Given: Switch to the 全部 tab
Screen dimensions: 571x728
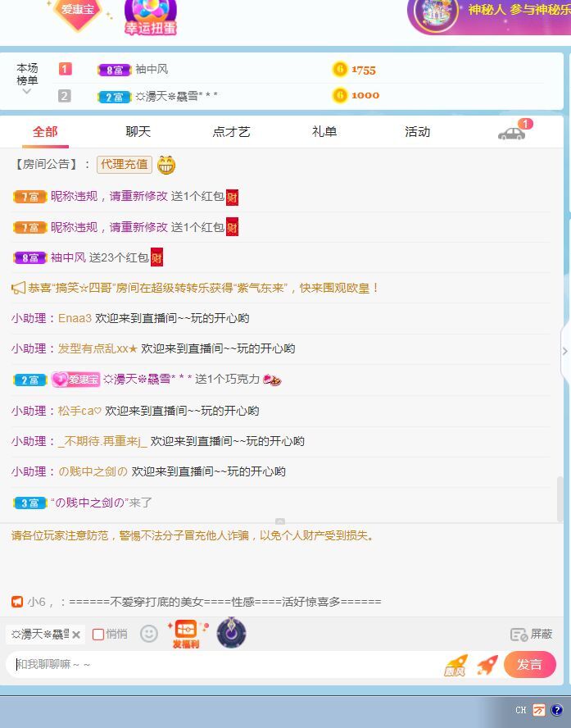Looking at the screenshot, I should coord(45,132).
